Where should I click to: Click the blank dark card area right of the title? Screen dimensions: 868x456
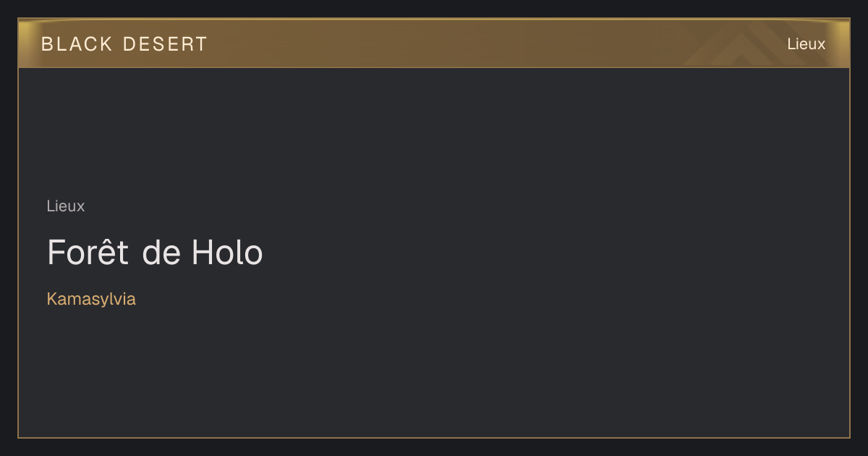[x=557, y=253]
